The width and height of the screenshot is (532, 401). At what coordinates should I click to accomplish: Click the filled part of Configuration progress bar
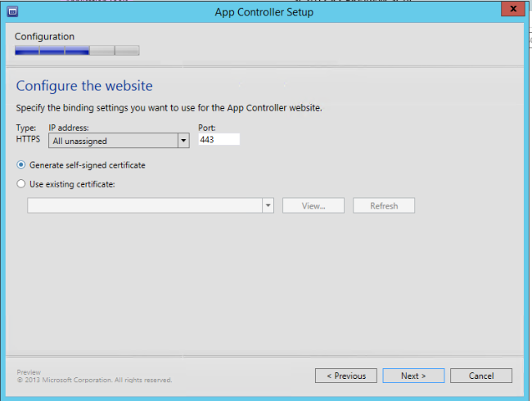pos(52,51)
